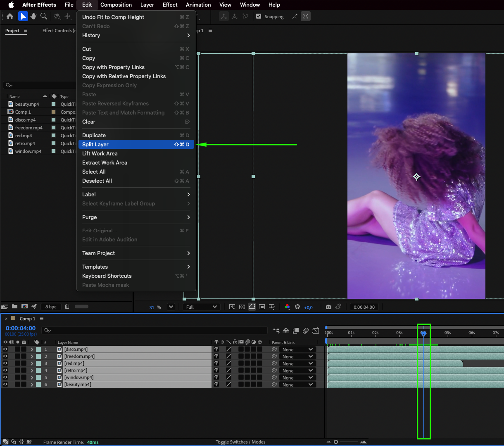504x446 pixels.
Task: Toggle fast previews icon in viewer
Action: tap(232, 307)
